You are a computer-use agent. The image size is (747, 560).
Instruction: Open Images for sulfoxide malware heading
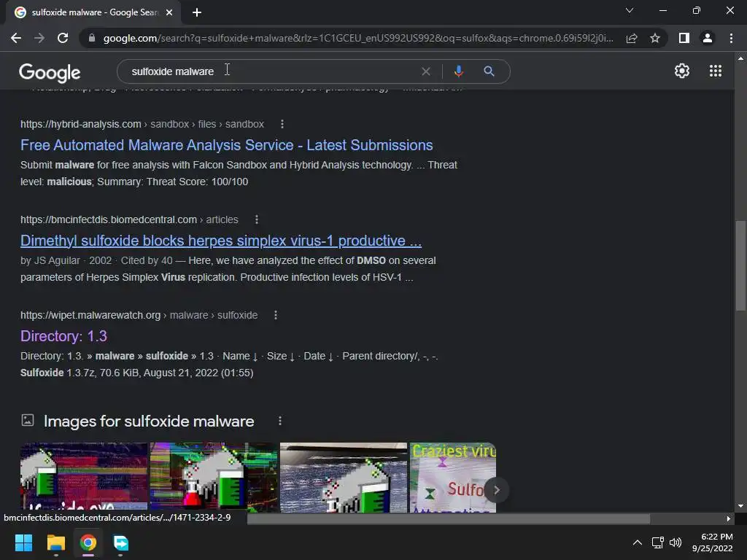pyautogui.click(x=149, y=421)
